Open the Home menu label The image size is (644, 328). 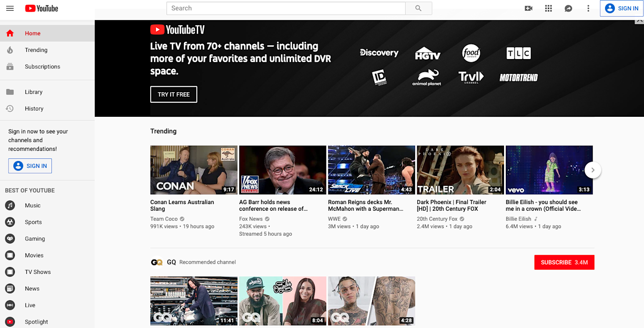(33, 34)
